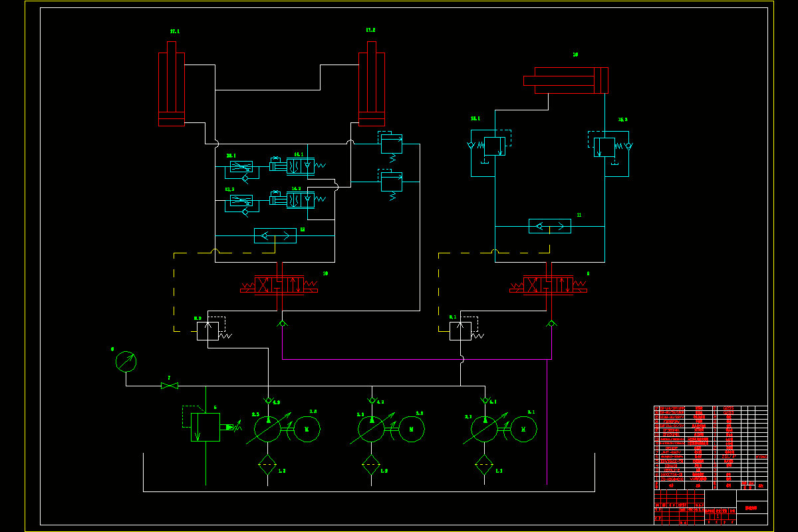Viewport: 798px width, 532px height.
Task: Select variable pump 2.1 symbol
Action: (485, 429)
